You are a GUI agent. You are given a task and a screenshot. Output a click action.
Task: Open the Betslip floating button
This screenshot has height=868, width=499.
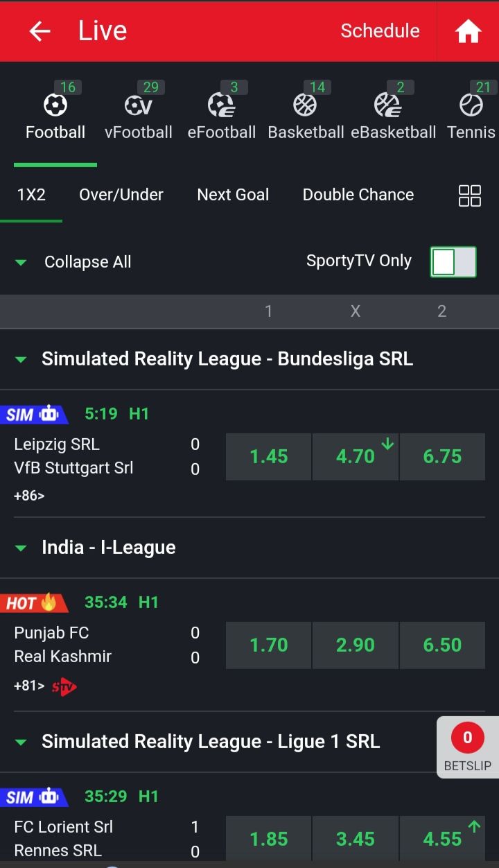(x=468, y=747)
